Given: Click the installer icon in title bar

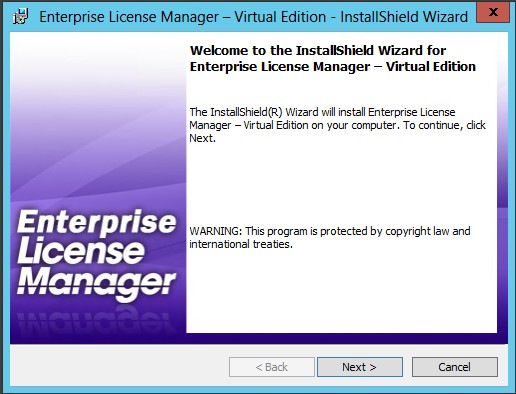Looking at the screenshot, I should click(x=20, y=17).
